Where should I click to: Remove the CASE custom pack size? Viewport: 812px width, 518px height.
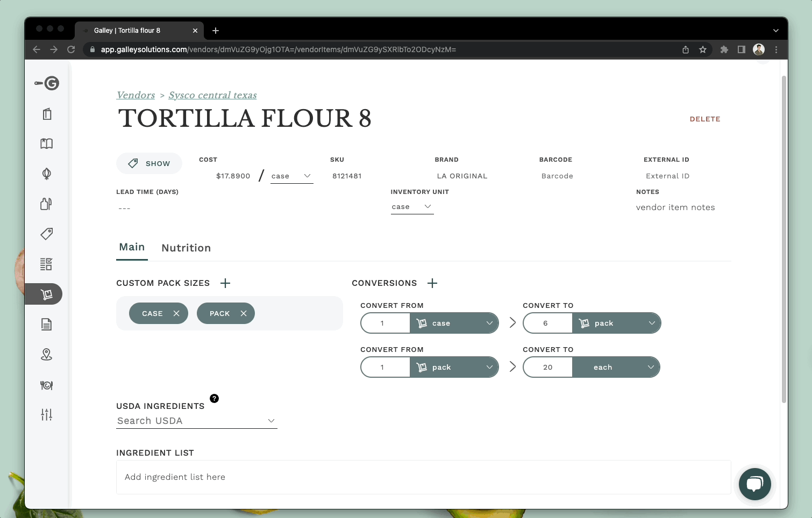tap(176, 313)
